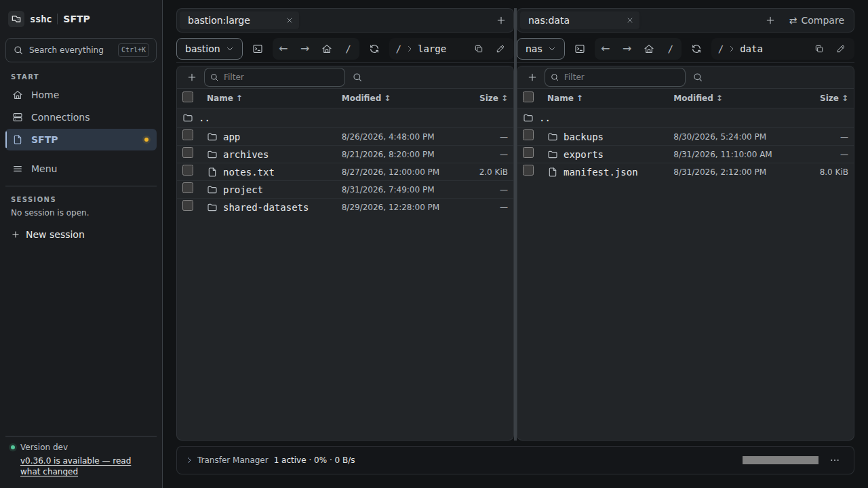This screenshot has height=488, width=868.
Task: Copy the /data path
Action: point(819,49)
